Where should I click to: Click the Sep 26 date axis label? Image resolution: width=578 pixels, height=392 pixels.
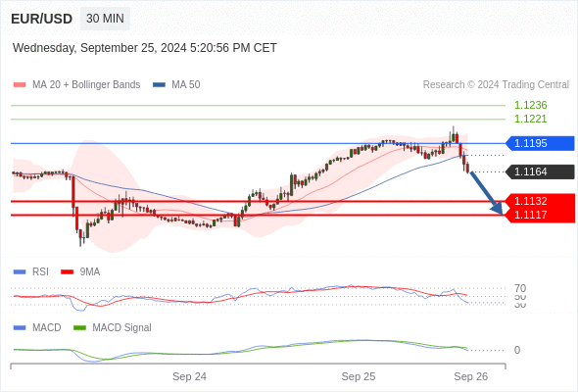click(x=471, y=376)
